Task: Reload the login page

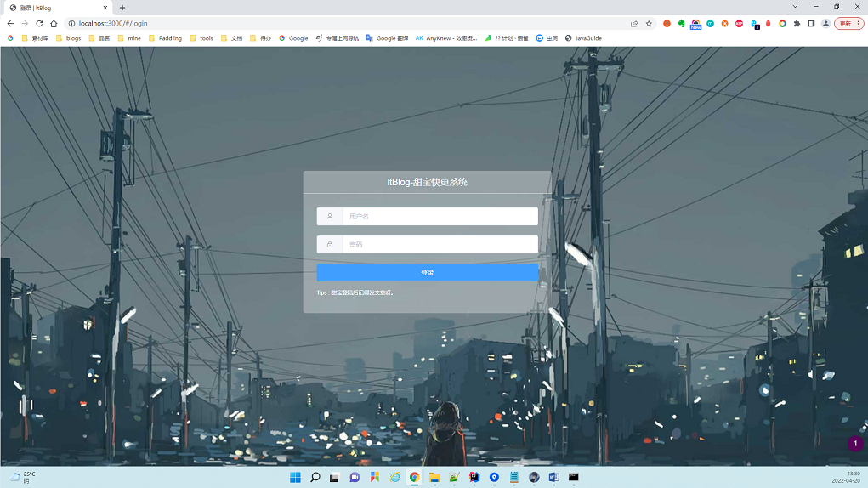Action: (39, 23)
